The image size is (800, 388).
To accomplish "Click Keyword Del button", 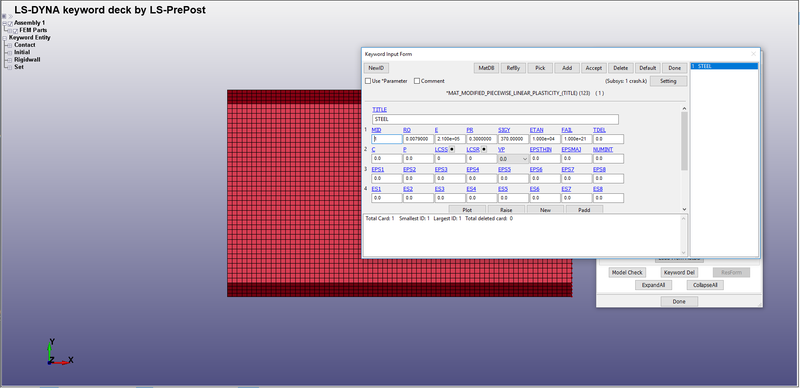I will [680, 273].
